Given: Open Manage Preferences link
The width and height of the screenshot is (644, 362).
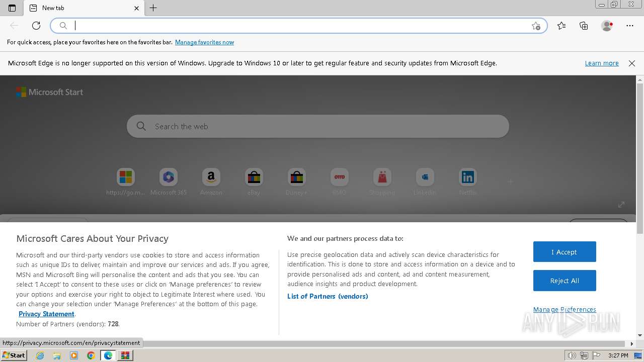Looking at the screenshot, I should [x=565, y=309].
